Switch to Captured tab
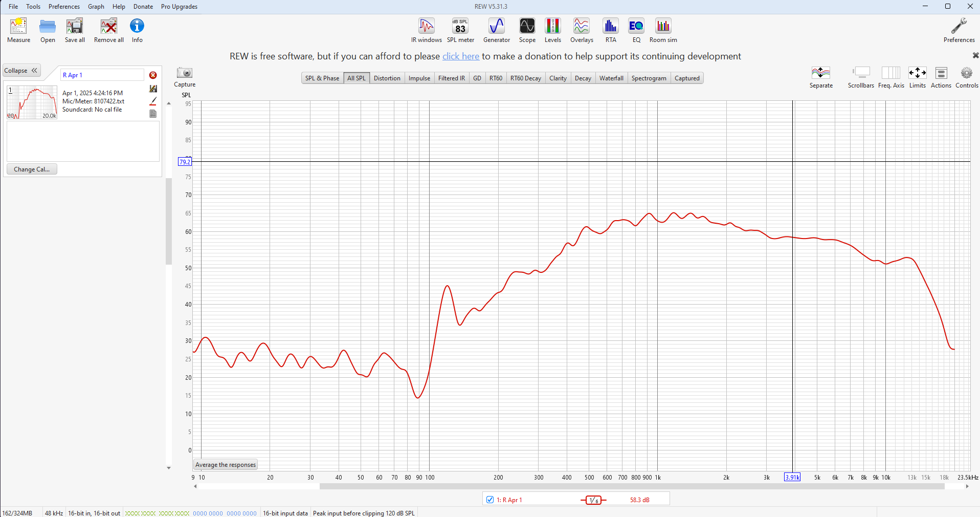This screenshot has height=517, width=980. point(687,78)
